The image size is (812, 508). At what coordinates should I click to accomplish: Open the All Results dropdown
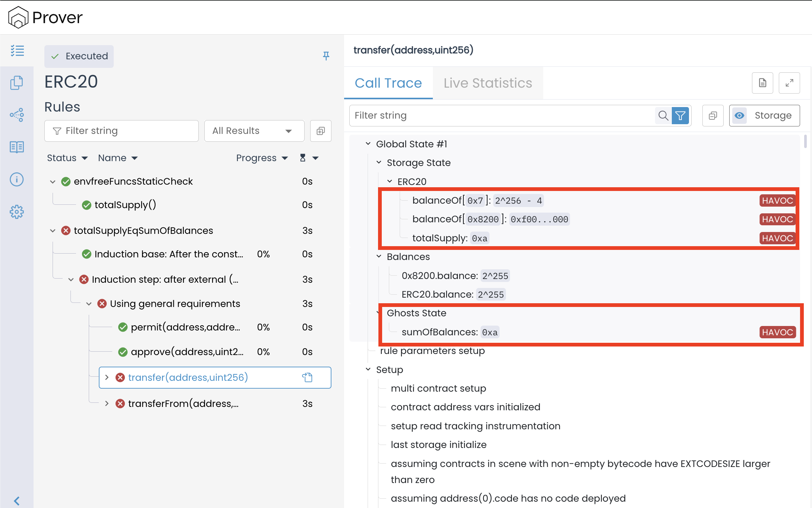pyautogui.click(x=254, y=131)
